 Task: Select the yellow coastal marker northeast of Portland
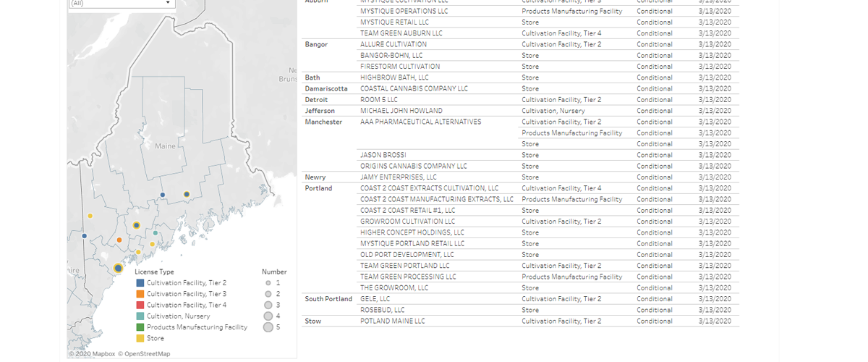[x=139, y=252]
